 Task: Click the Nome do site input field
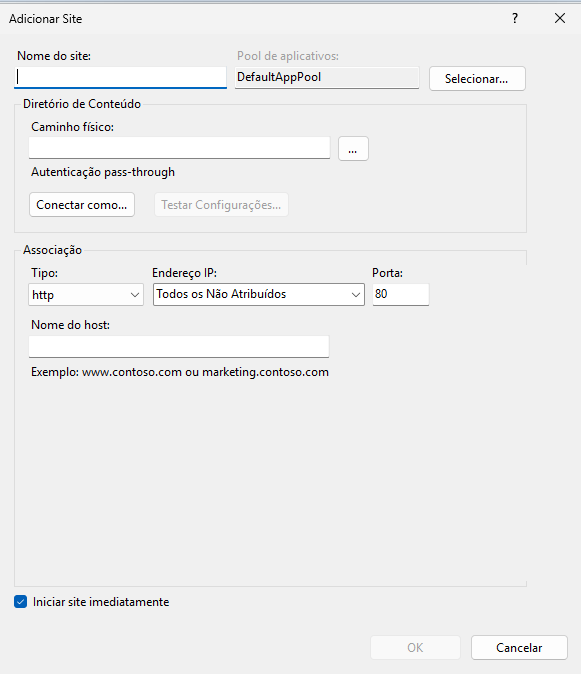pos(120,77)
